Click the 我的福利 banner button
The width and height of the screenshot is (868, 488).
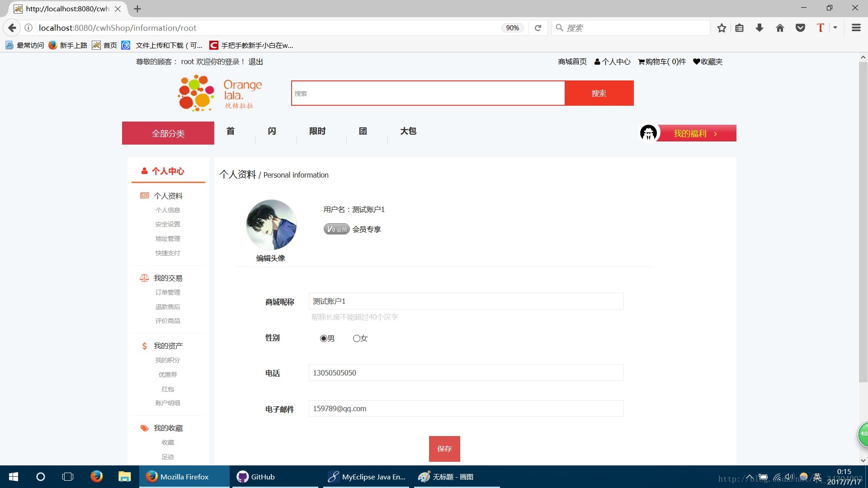click(x=696, y=133)
